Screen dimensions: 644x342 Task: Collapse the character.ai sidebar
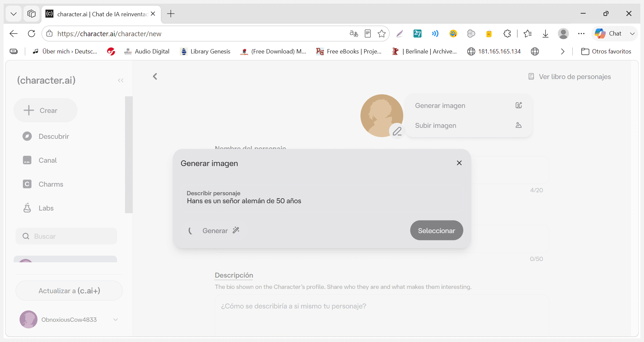[120, 80]
